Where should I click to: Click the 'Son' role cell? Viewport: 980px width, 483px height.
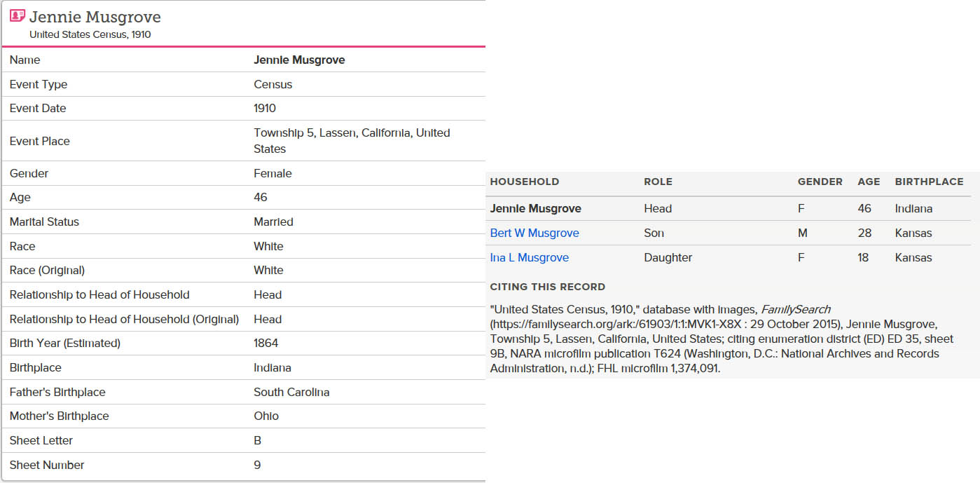[x=654, y=233]
